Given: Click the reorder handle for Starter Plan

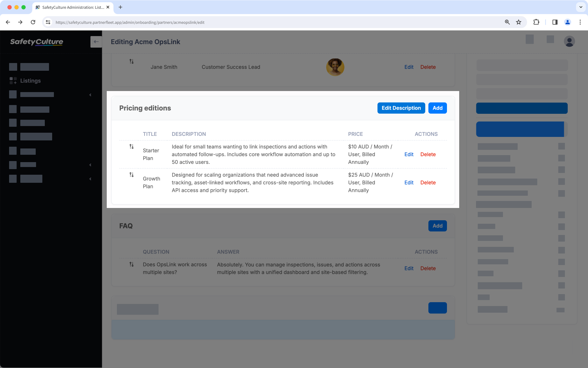Looking at the screenshot, I should point(132,146).
